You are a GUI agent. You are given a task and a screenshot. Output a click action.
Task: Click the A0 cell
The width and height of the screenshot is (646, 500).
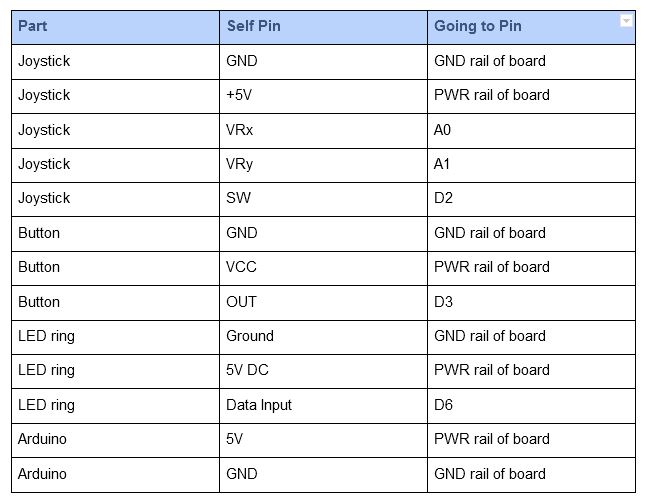coord(443,130)
